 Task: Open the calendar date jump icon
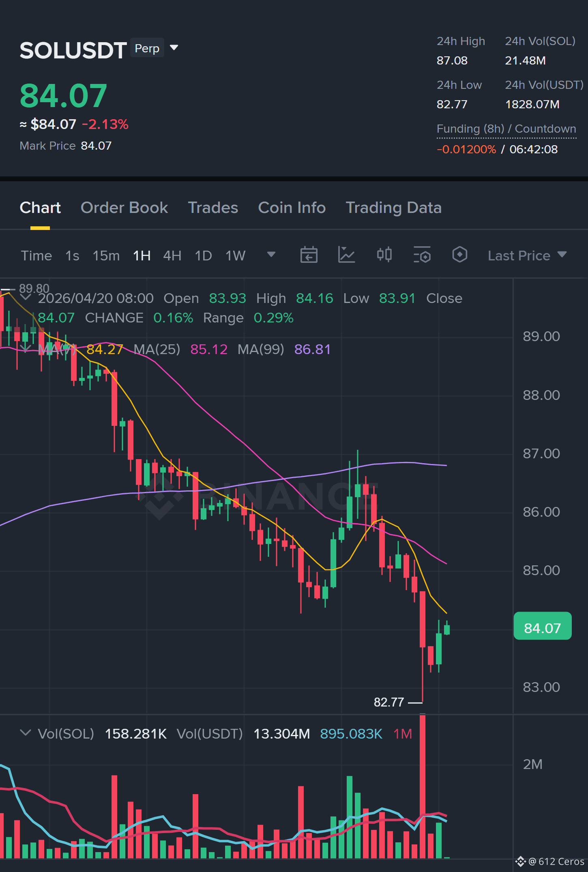pos(309,255)
